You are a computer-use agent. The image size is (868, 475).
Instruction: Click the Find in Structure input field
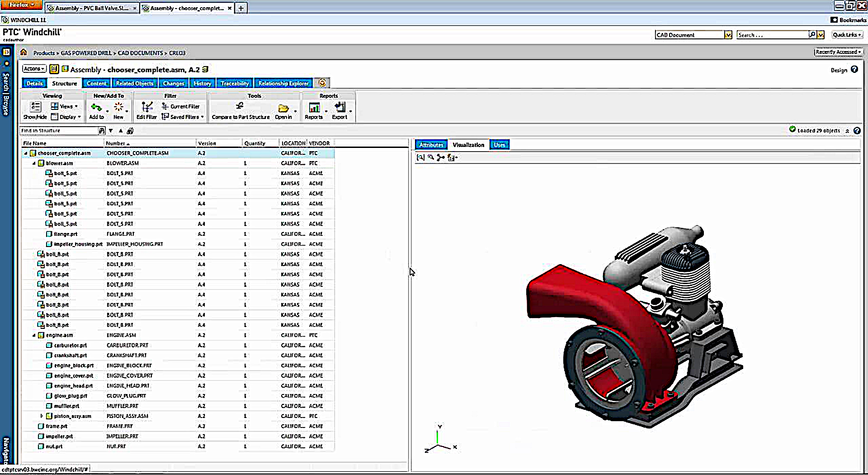pos(59,131)
